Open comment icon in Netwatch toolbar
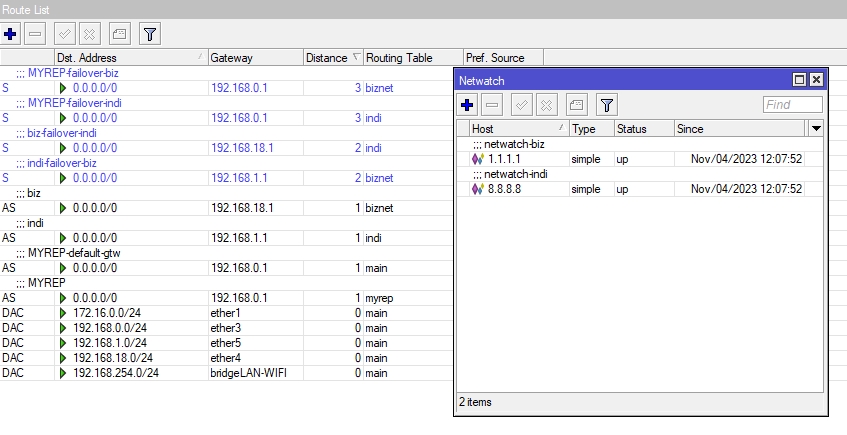The width and height of the screenshot is (847, 435). 576,105
